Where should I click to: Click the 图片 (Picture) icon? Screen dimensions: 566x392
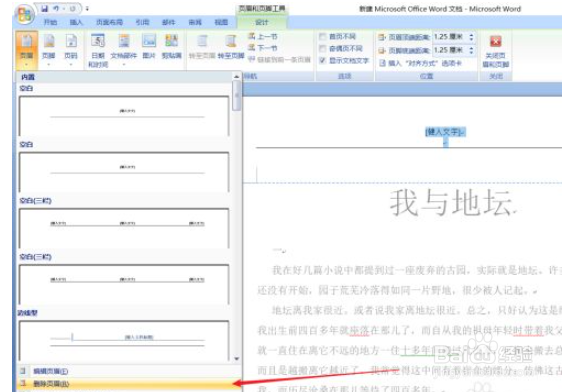coord(149,47)
